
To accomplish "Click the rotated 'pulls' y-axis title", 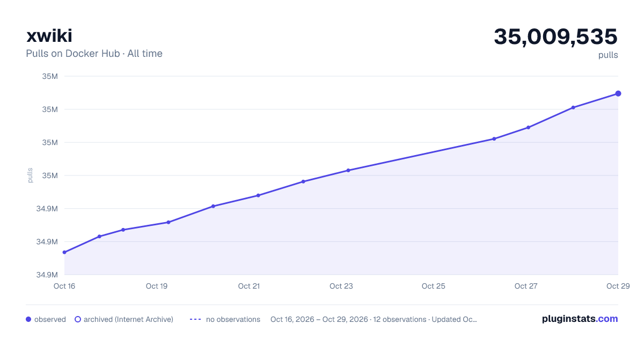I will pos(30,175).
